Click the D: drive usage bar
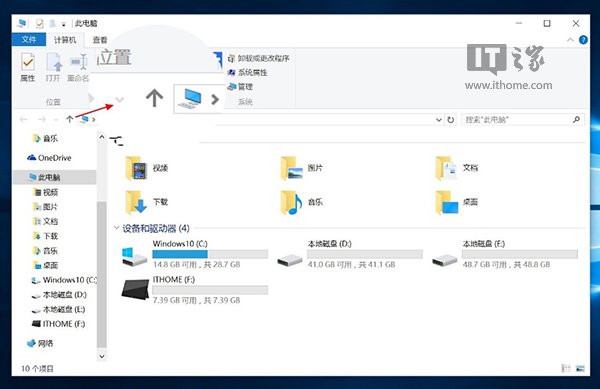Image resolution: width=600 pixels, height=389 pixels. tap(365, 254)
